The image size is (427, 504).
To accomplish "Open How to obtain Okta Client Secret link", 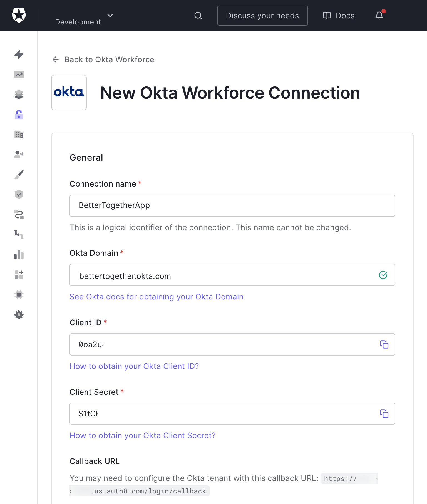I will tap(143, 435).
